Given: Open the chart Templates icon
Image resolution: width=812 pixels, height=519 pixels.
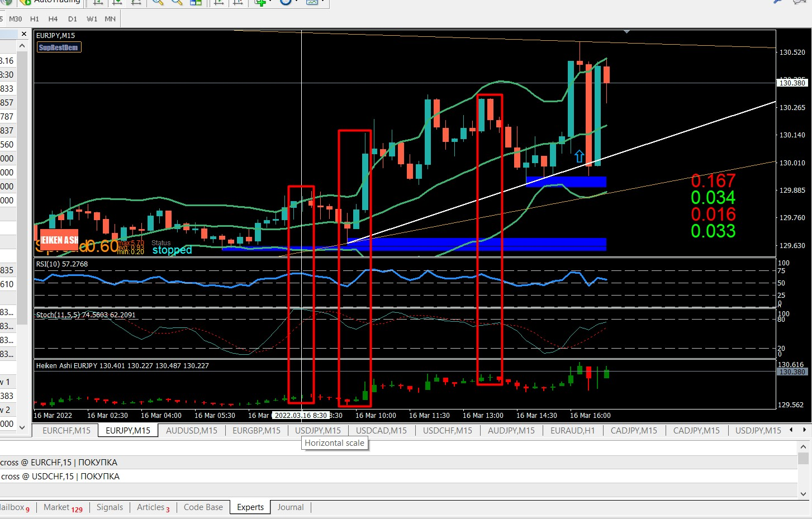Looking at the screenshot, I should point(312,3).
